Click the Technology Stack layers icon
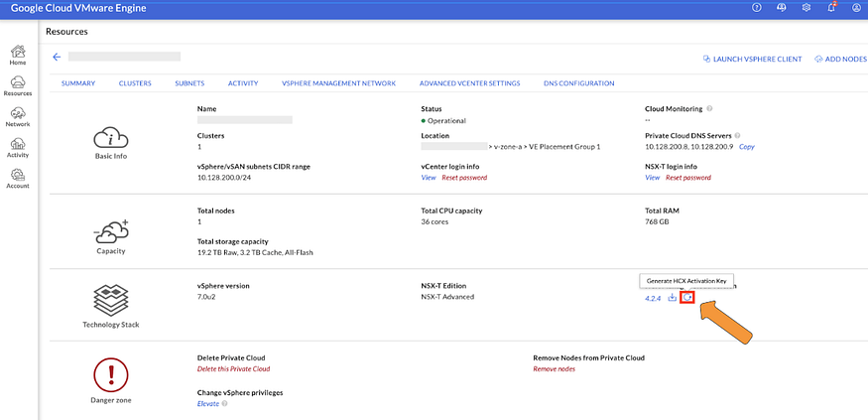This screenshot has width=868, height=420. pyautogui.click(x=111, y=300)
